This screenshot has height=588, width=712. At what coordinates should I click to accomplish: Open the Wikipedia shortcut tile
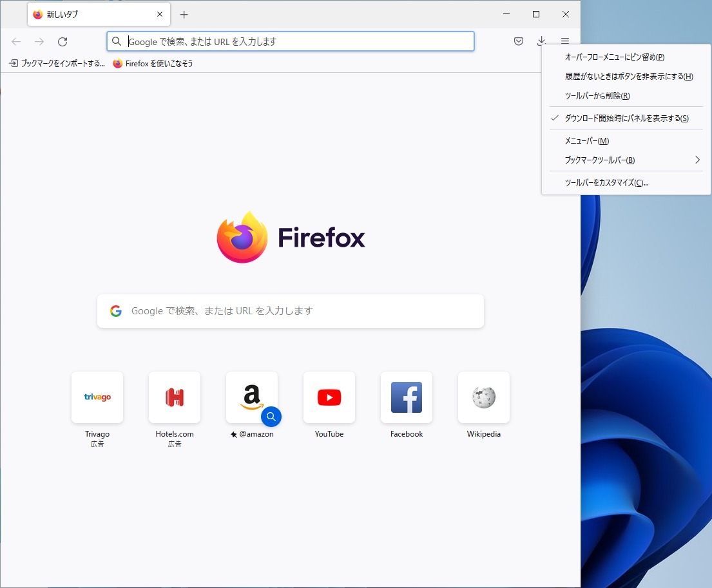click(484, 397)
